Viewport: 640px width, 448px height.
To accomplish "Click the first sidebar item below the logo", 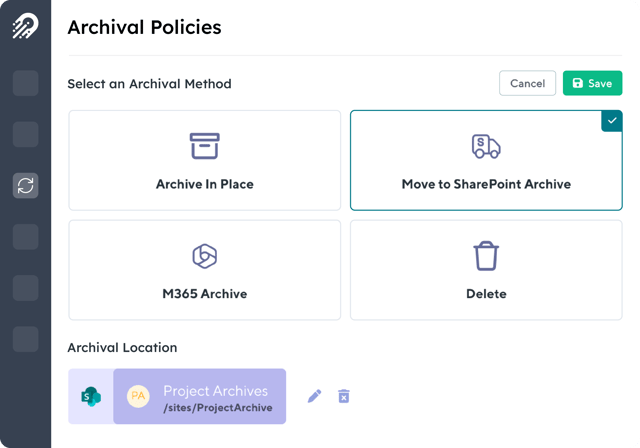I will (x=25, y=83).
